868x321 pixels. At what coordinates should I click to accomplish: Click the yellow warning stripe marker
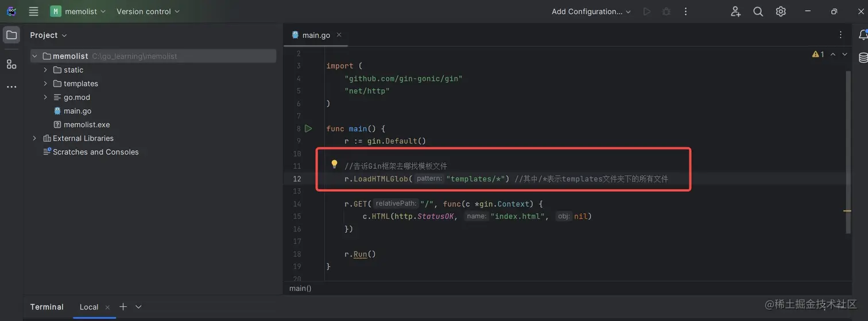coord(847,211)
